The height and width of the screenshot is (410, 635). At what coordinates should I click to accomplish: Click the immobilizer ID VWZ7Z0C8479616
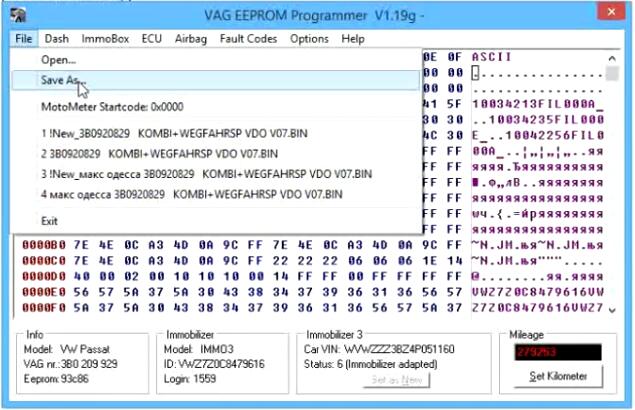[214, 364]
